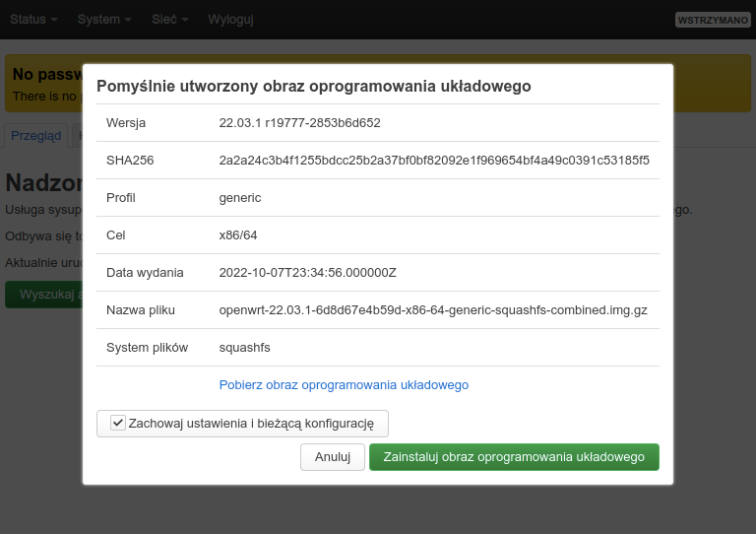Screen dimensions: 756x534
Task: Click the WSTRZYMANO status badge
Action: pyautogui.click(x=713, y=20)
